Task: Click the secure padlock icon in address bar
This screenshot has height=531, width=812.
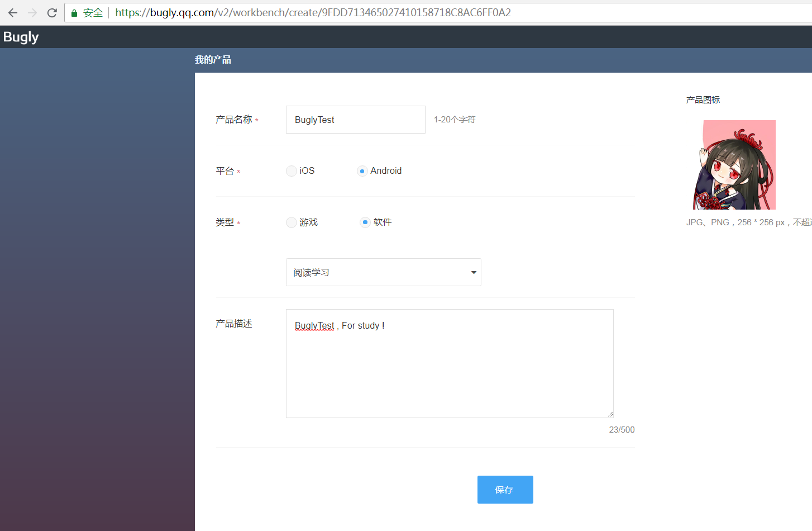Action: coord(73,12)
